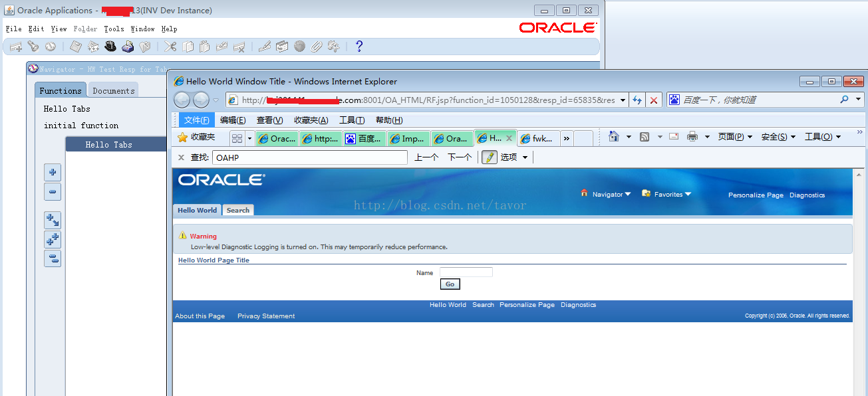Click the Paste clipboard icon in Oracle toolbar
Image resolution: width=868 pixels, height=396 pixels.
tap(205, 47)
